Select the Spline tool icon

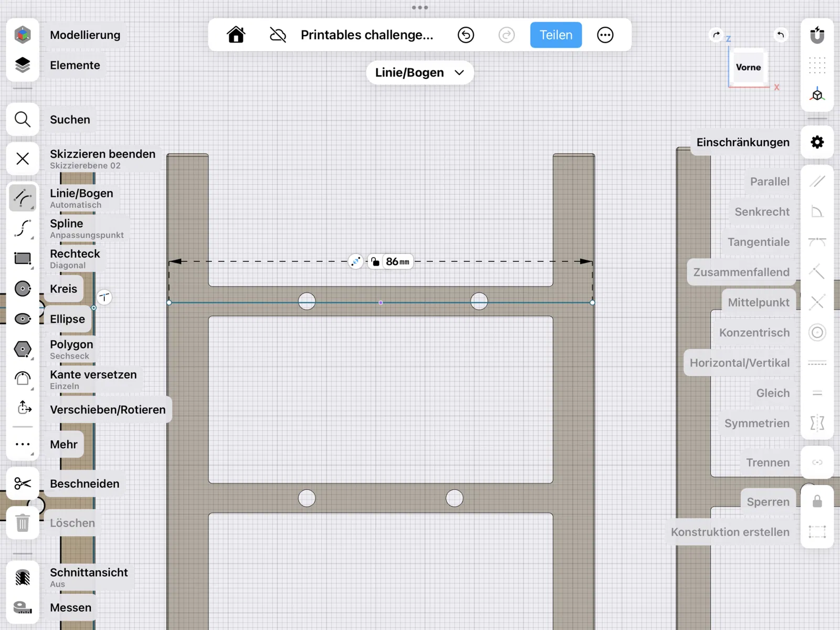(x=23, y=228)
